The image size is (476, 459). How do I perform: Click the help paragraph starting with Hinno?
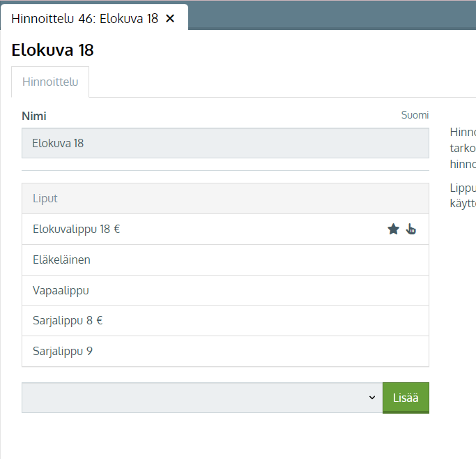point(463,148)
